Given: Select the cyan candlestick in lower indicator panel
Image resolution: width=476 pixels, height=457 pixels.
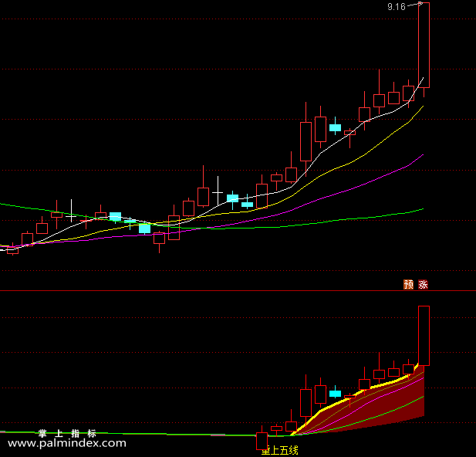Looking at the screenshot, I should pos(335,394).
